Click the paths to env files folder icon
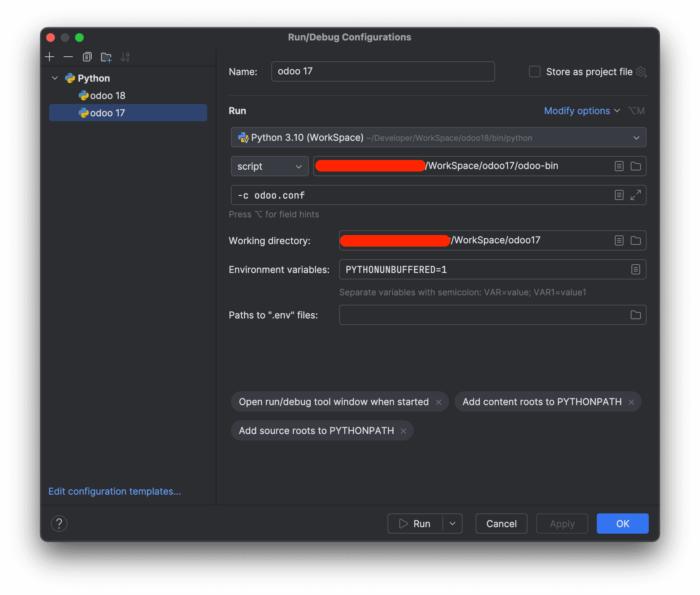Screen dimensions: 700x595 [x=635, y=315]
